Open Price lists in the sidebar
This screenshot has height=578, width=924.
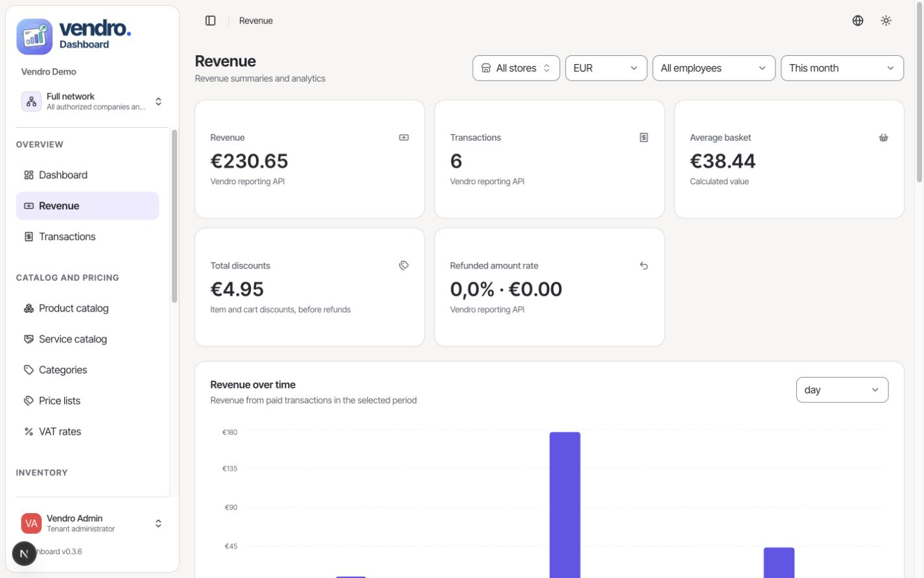pyautogui.click(x=88, y=401)
